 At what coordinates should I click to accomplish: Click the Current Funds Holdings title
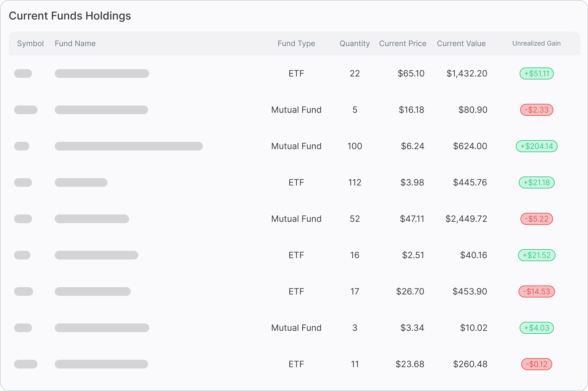70,16
